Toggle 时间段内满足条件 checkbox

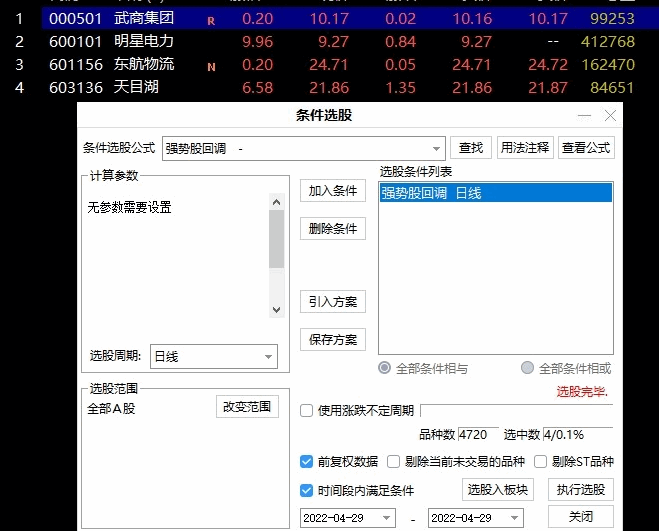[306, 490]
